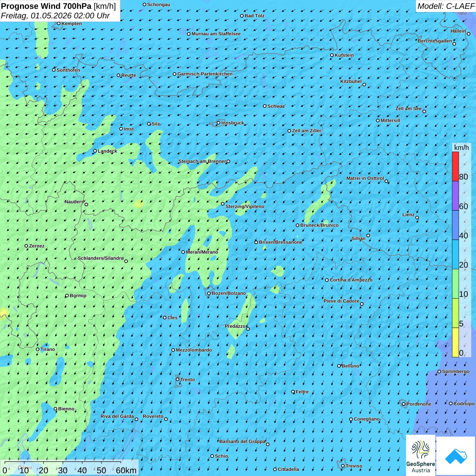Image resolution: width=476 pixels, height=476 pixels.
Task: Click the 'Schongau' label
Action: click(159, 4)
